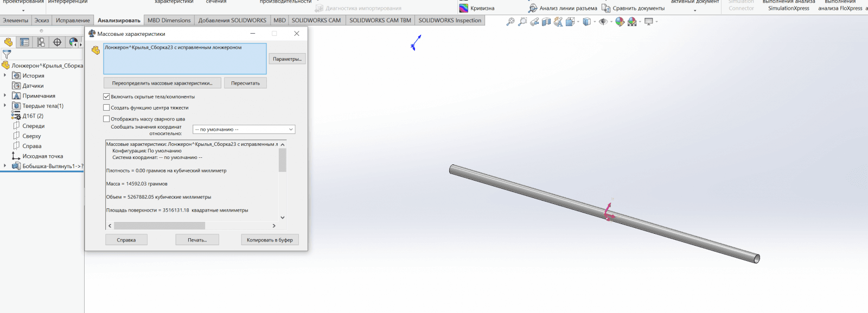868x313 pixels.
Task: Open the ConfigurationManager tab icon
Action: [41, 42]
